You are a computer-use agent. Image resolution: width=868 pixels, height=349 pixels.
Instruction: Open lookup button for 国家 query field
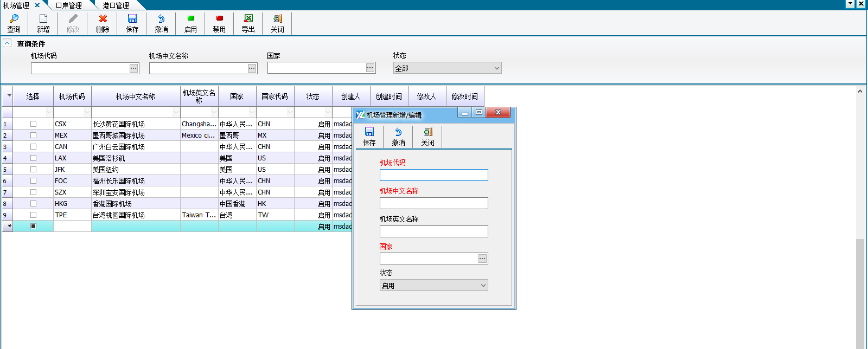(x=370, y=68)
